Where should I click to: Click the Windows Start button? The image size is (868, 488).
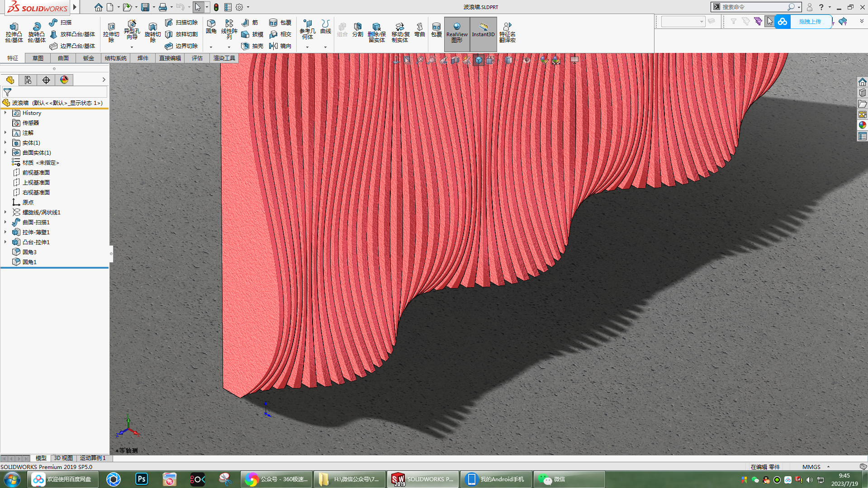12,479
